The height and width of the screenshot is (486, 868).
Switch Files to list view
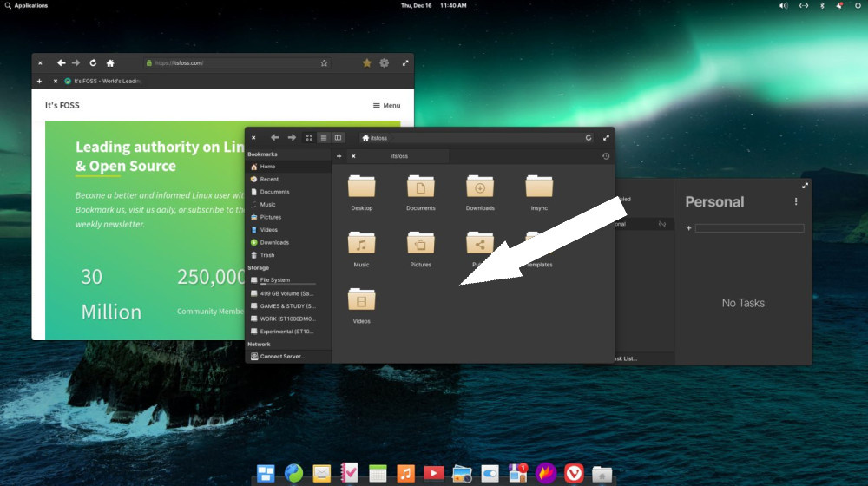tap(324, 137)
